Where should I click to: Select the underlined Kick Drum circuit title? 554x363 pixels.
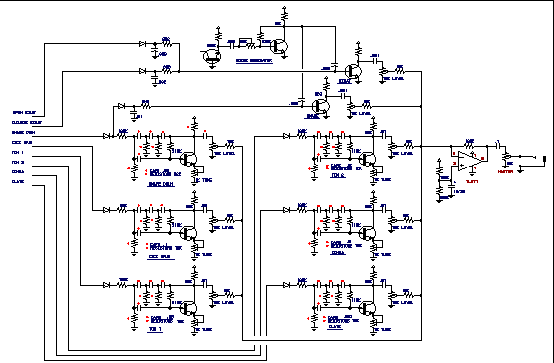pyautogui.click(x=161, y=257)
